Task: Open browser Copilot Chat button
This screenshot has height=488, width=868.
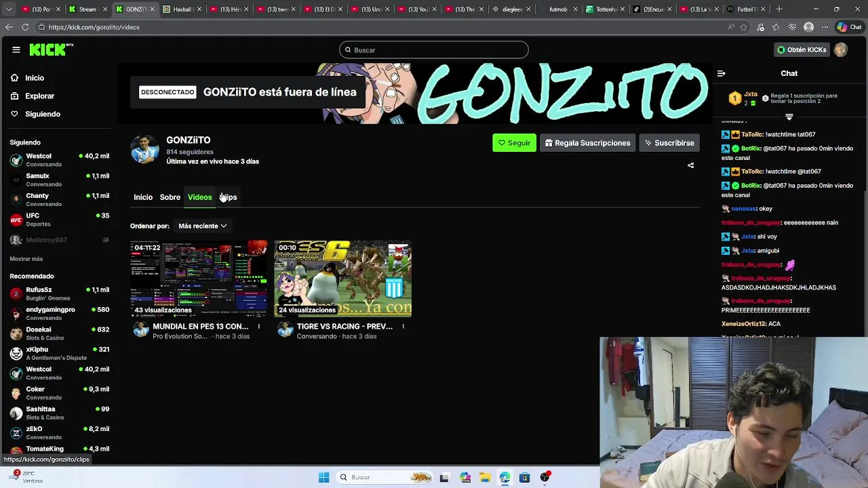Action: pyautogui.click(x=849, y=27)
